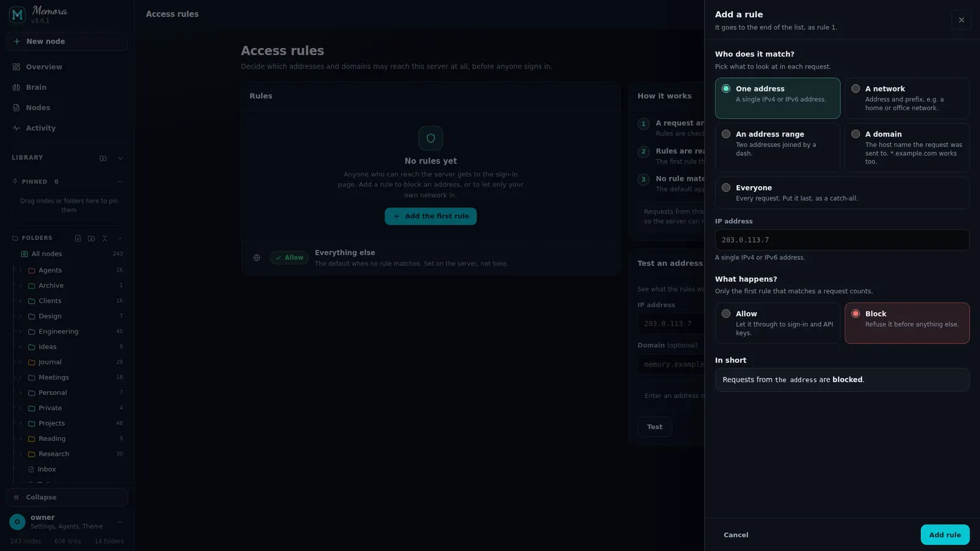The image size is (980, 551).
Task: Click the Memora logo icon
Action: (x=17, y=14)
